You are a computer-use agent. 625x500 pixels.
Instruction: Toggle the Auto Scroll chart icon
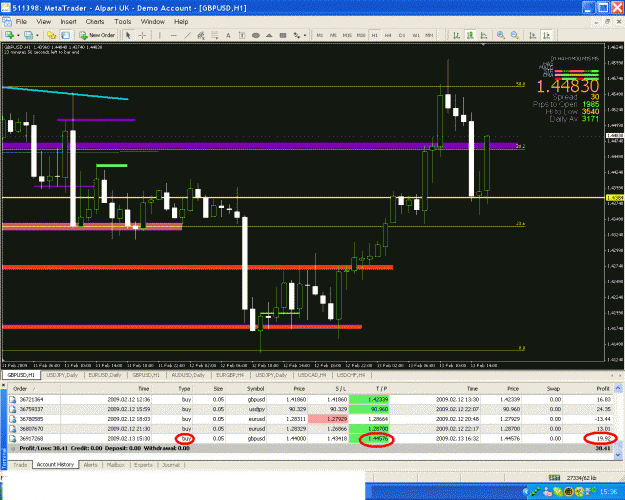coord(533,35)
